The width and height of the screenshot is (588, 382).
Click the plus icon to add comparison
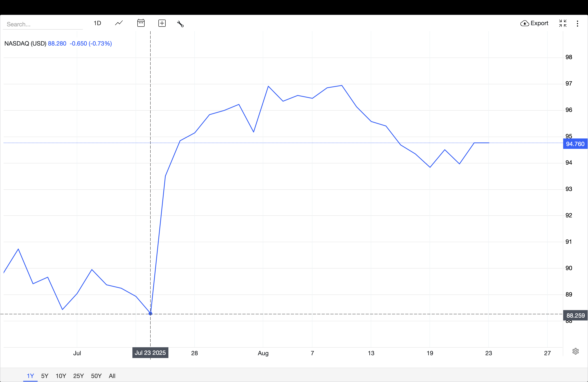162,23
